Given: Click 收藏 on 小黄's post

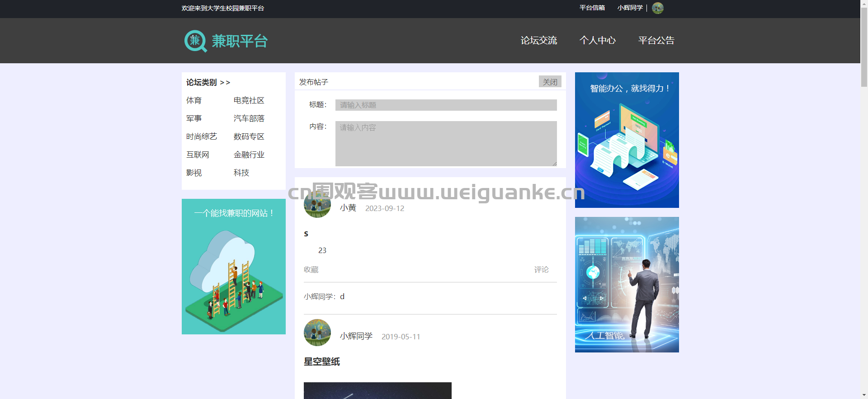Looking at the screenshot, I should [x=311, y=269].
